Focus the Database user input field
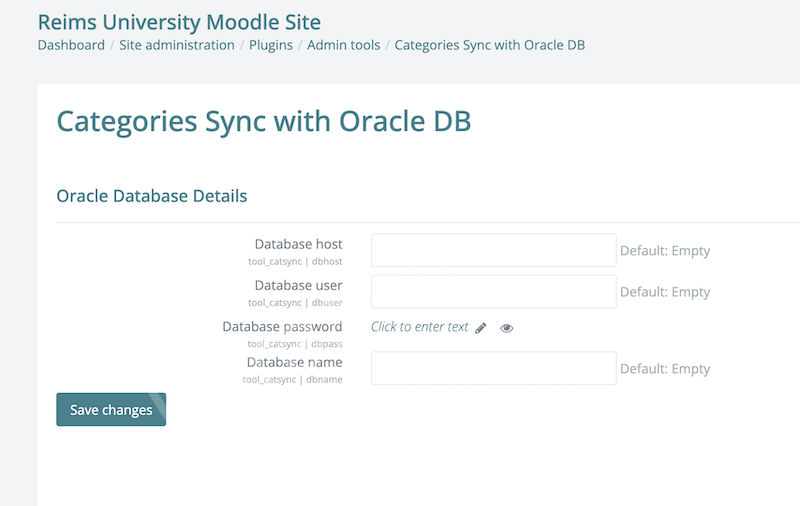The image size is (800, 506). click(493, 291)
